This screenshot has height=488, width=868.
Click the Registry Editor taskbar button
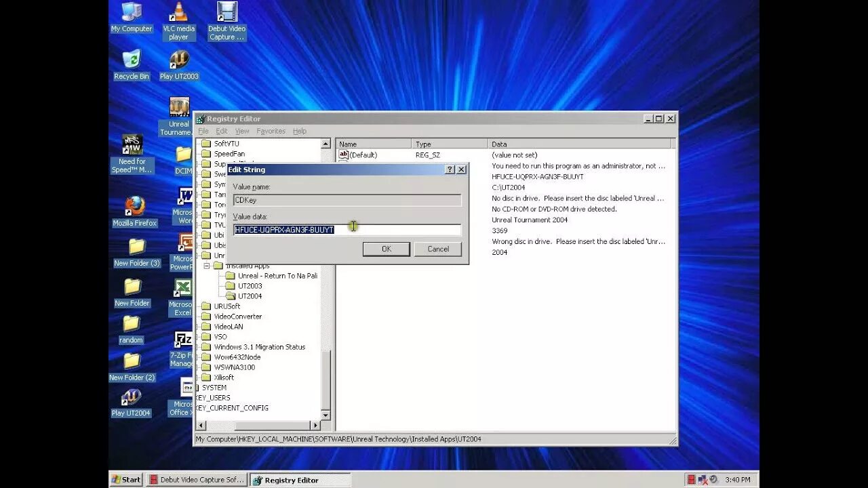pos(300,480)
